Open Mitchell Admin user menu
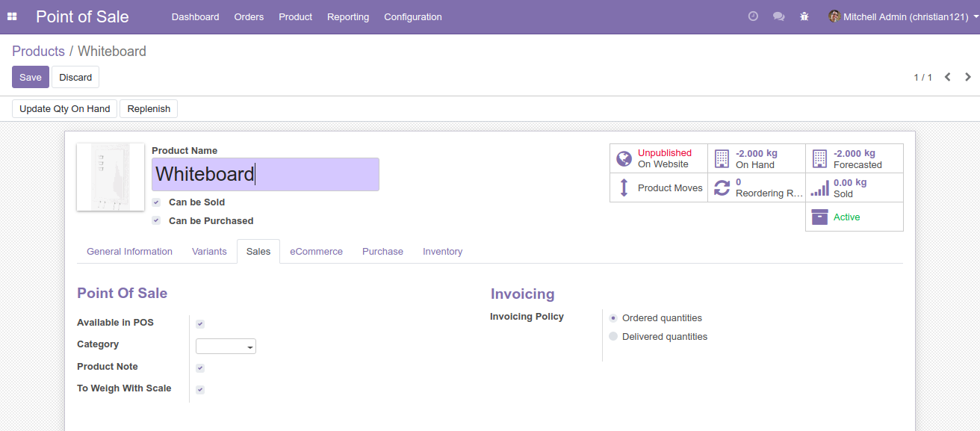980x431 pixels. 904,16
